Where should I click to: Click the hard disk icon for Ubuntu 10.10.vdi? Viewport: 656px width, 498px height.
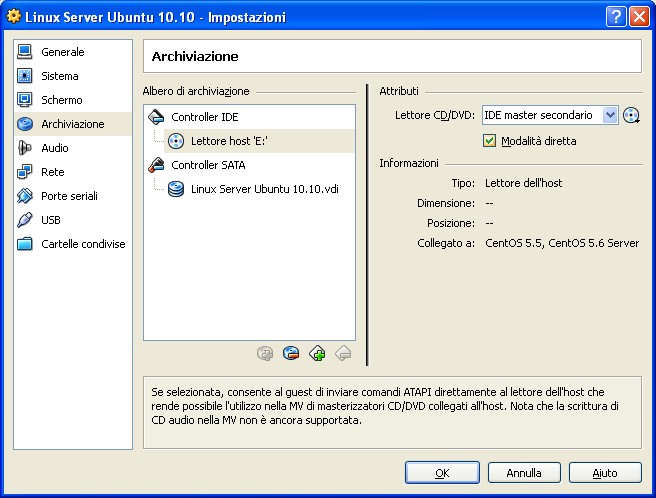176,189
